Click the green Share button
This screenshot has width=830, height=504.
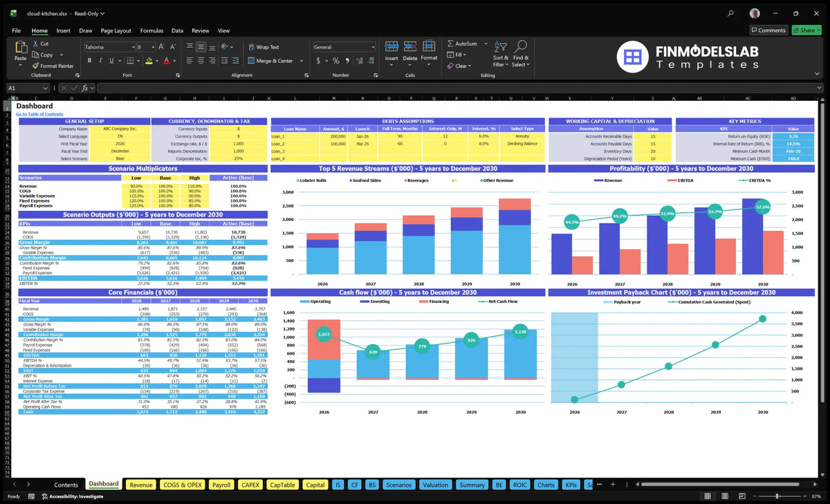(806, 30)
